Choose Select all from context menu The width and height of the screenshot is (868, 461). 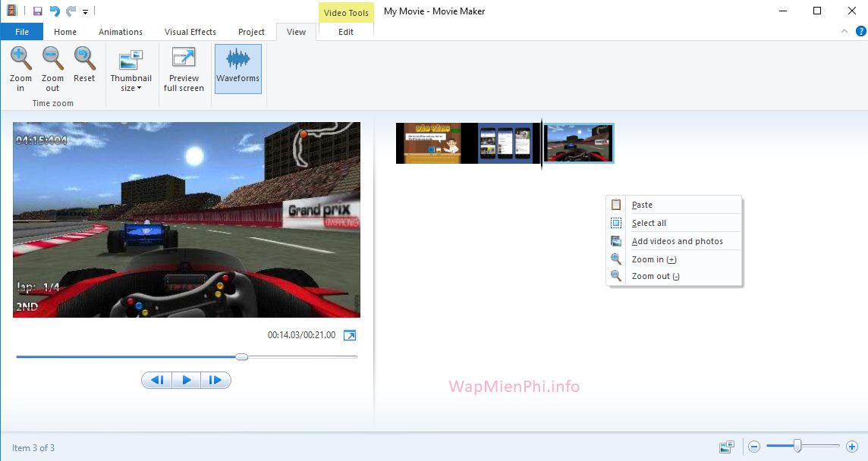(x=675, y=223)
